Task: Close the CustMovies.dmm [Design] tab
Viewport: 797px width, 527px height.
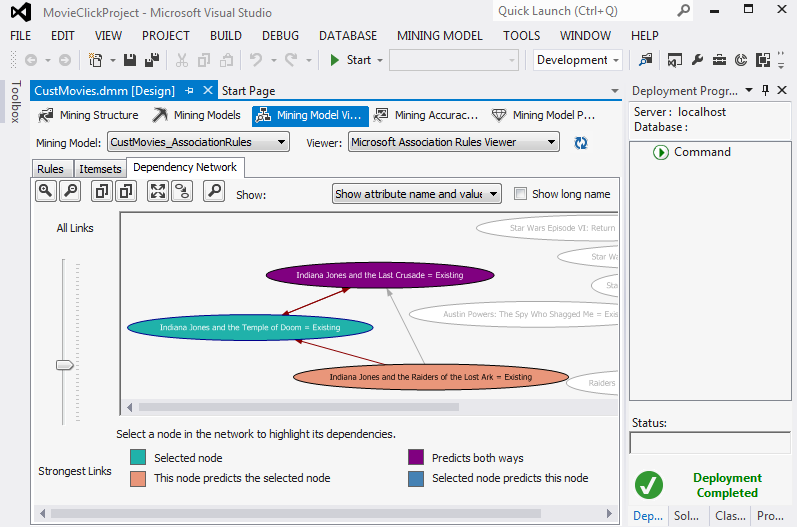Action: (x=207, y=90)
